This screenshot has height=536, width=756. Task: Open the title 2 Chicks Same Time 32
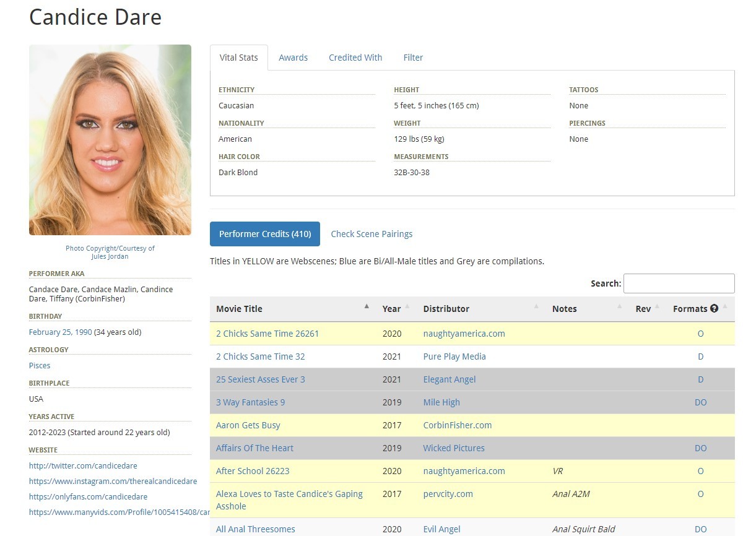[x=261, y=357]
